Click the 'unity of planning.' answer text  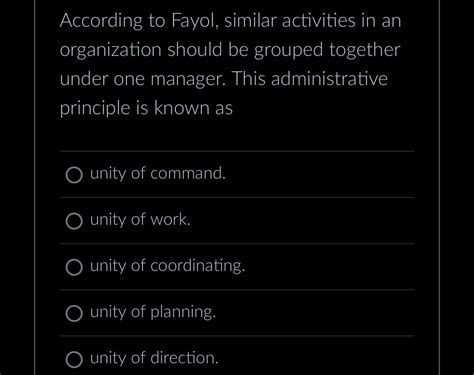153,312
